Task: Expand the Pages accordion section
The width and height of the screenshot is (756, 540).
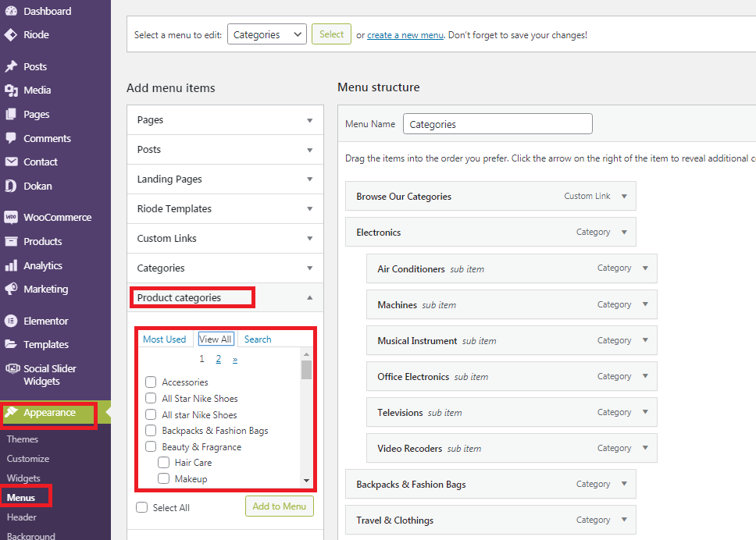Action: tap(225, 120)
